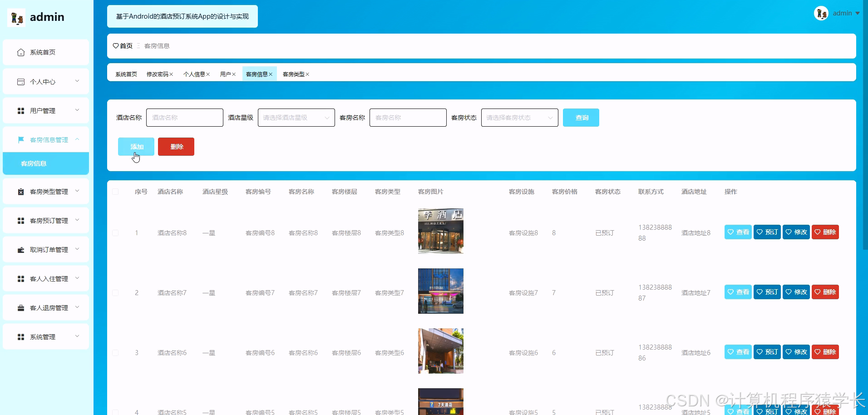Click the briefcase icon beside 客人退房管理
Screen dimensions: 868x415
pos(21,308)
